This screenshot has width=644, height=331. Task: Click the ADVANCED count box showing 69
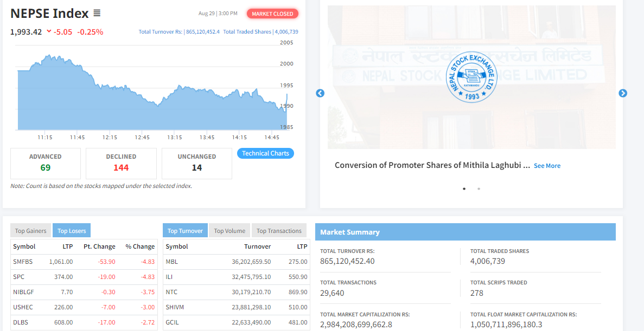click(45, 163)
